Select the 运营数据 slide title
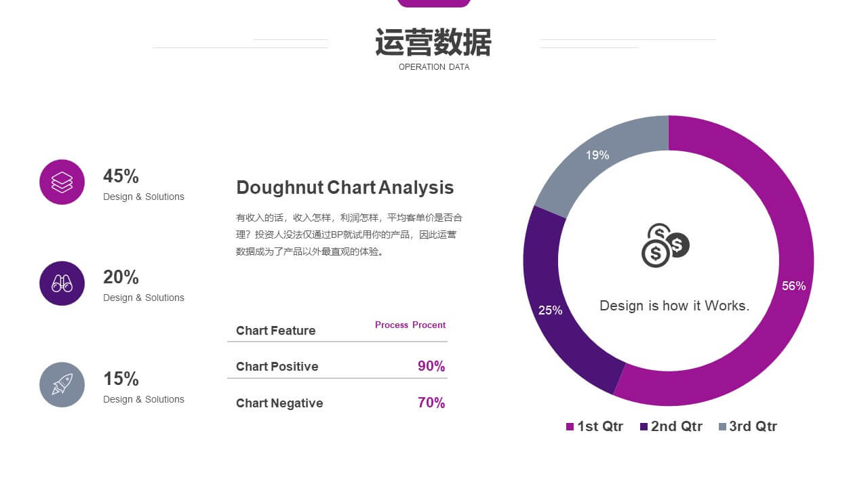868x488 pixels. tap(433, 42)
